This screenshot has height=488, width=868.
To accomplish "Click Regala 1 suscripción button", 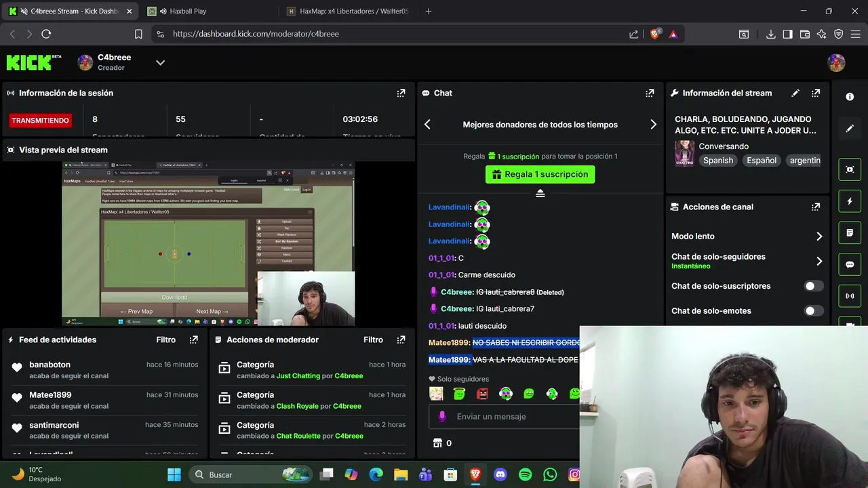I will point(540,174).
